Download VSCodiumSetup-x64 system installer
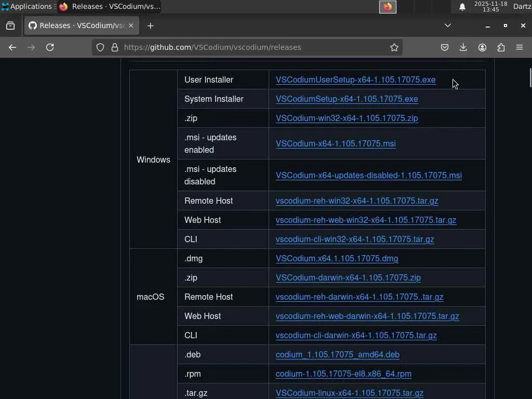532x399 pixels. [x=347, y=99]
